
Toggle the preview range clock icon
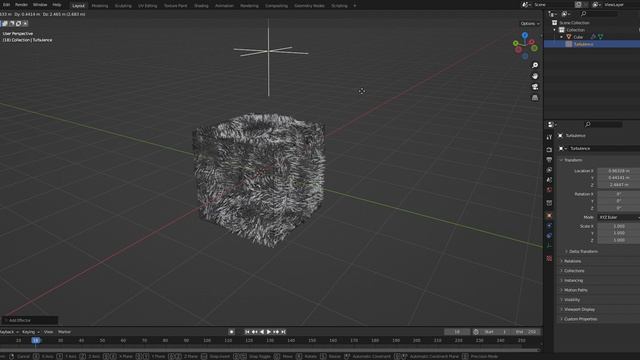tap(476, 332)
